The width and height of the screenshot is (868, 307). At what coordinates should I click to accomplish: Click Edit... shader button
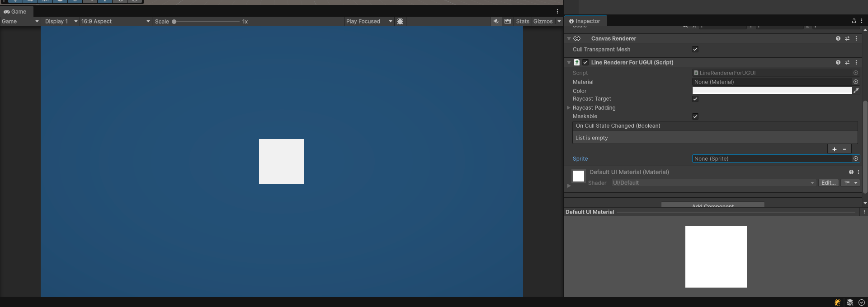tap(828, 183)
